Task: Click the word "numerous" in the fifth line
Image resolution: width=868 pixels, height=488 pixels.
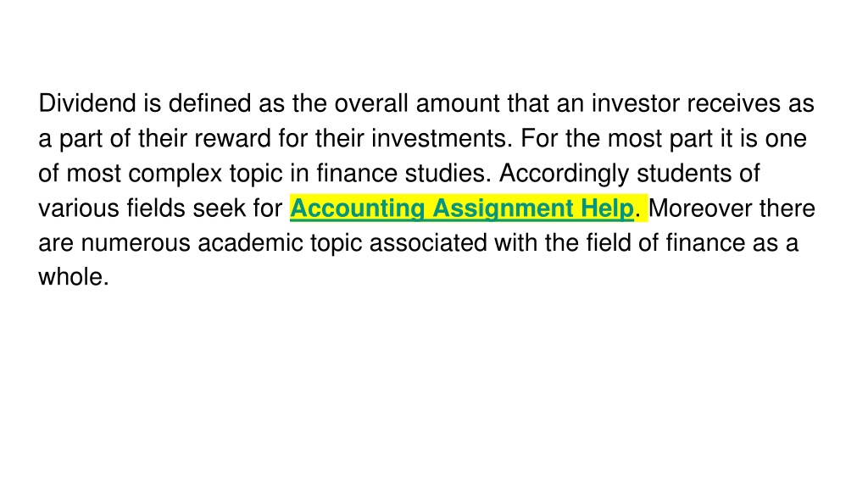Action: click(136, 243)
